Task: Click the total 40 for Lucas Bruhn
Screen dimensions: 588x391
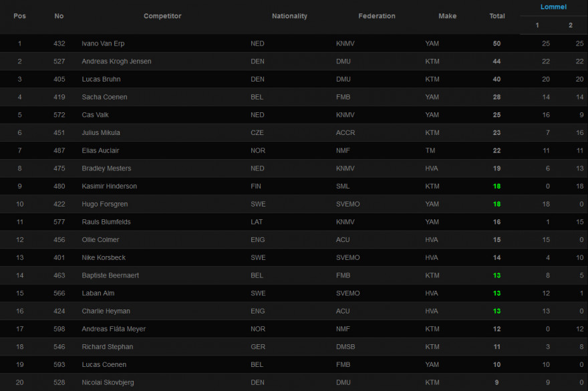Action: pyautogui.click(x=496, y=79)
